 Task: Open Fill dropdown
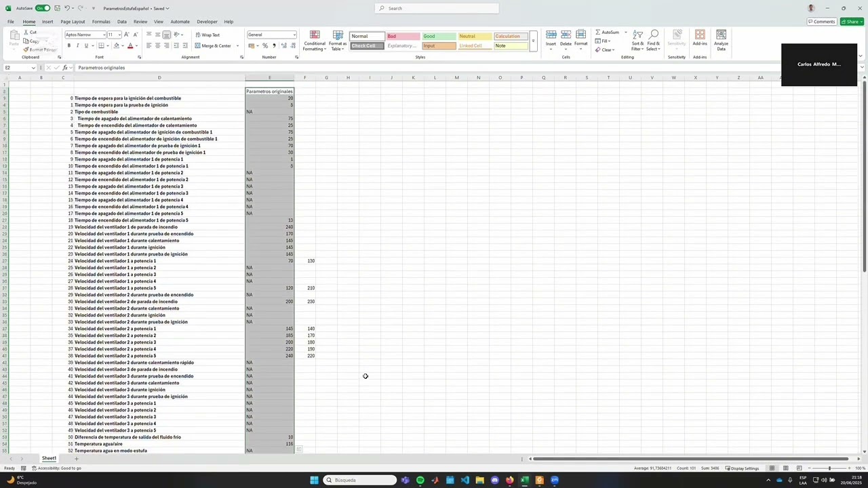click(x=603, y=41)
